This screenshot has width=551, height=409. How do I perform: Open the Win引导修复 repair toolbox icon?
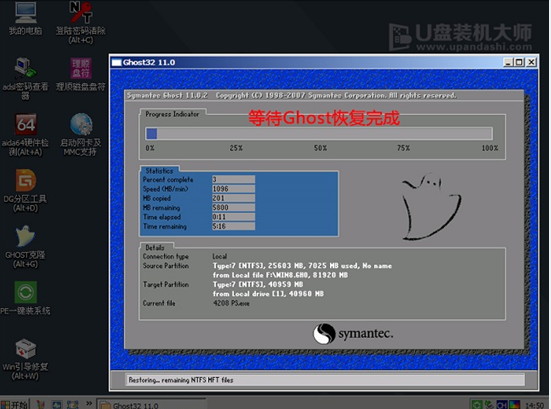pos(25,359)
